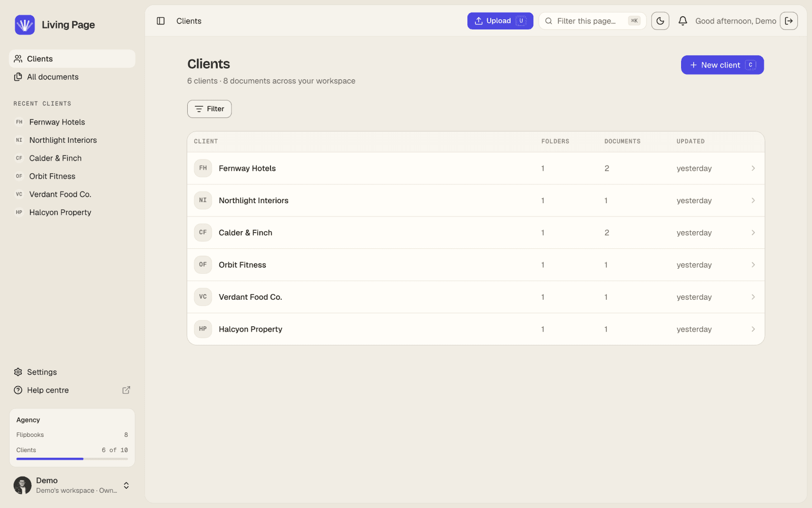Click the OF avatar in Orbit Fitness row

(203, 265)
